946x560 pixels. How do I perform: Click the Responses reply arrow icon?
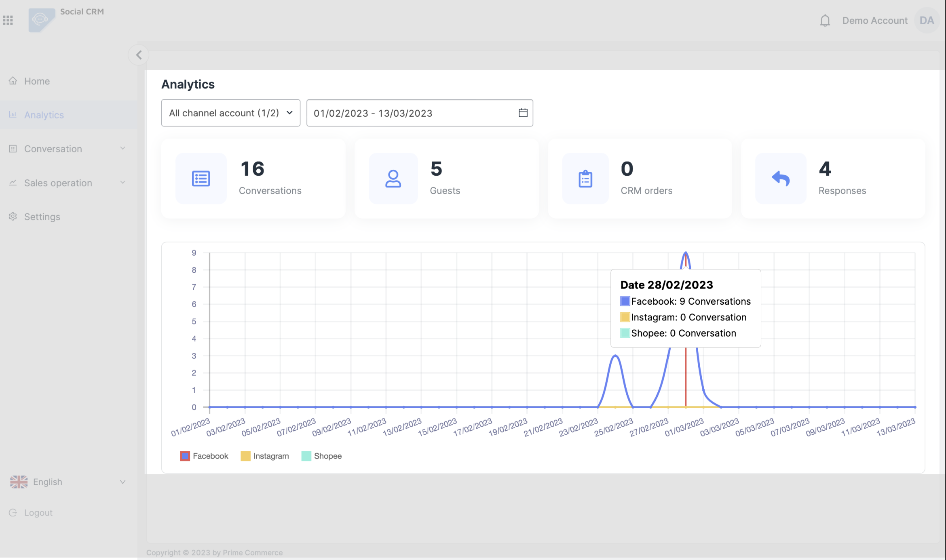pos(781,179)
